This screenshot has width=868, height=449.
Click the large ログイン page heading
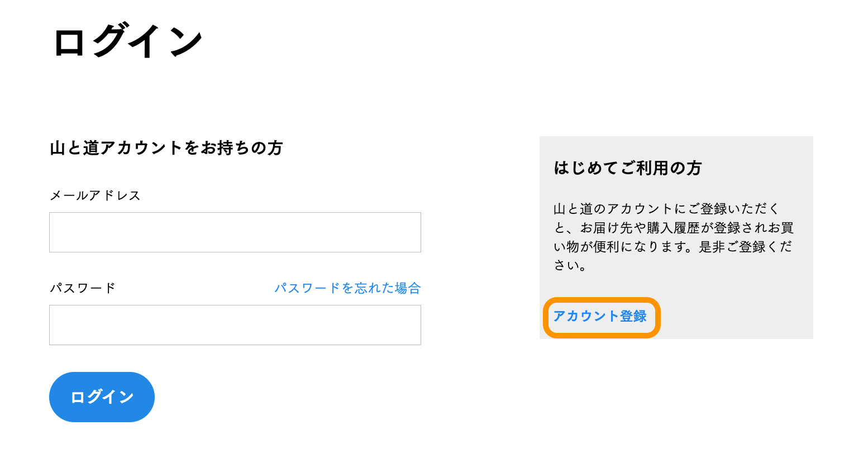click(x=128, y=42)
